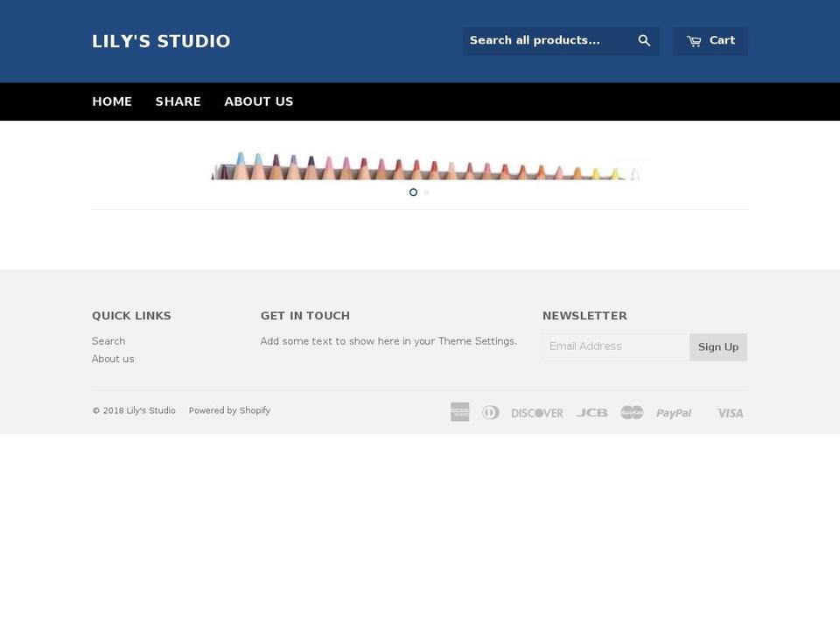
Task: Open the Cart button
Action: coord(710,41)
